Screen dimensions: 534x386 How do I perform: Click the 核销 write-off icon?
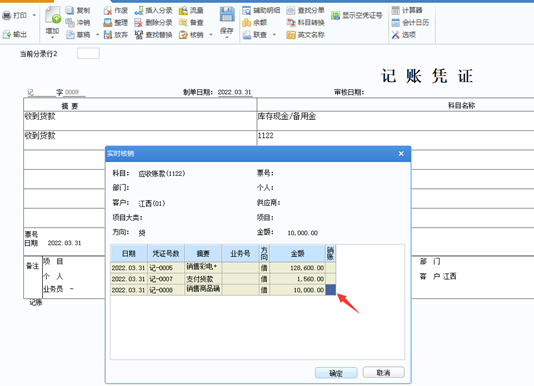tap(183, 34)
